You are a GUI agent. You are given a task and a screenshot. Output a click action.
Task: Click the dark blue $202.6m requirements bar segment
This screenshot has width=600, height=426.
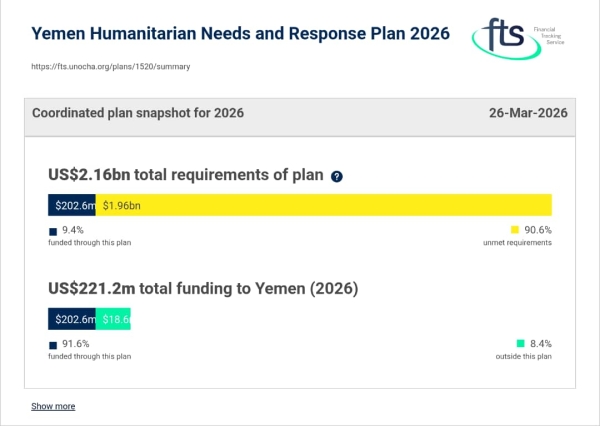click(x=72, y=205)
